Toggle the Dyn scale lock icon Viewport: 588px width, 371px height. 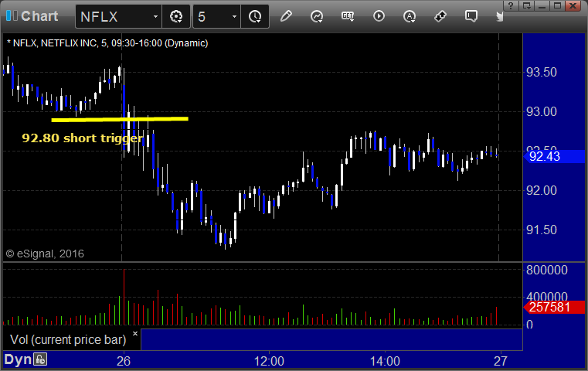point(40,359)
